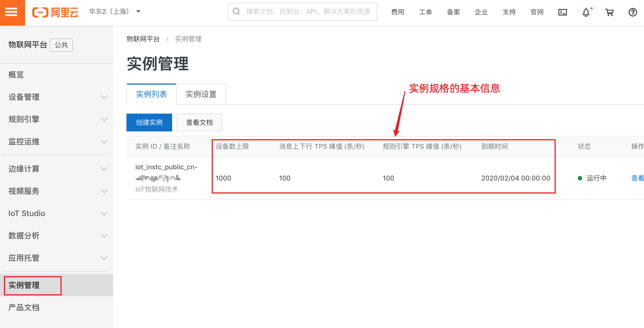Click the 创建实例 button
Image resolution: width=644 pixels, height=328 pixels.
(x=149, y=122)
